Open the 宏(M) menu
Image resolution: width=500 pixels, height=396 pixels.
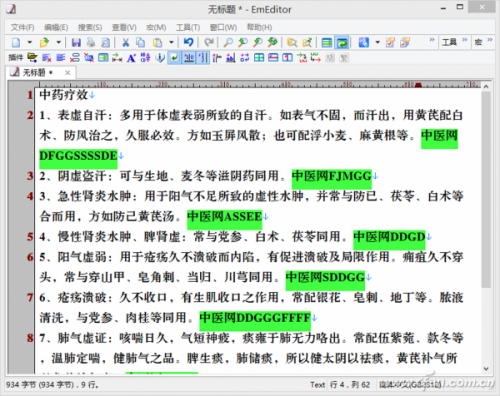tap(156, 27)
